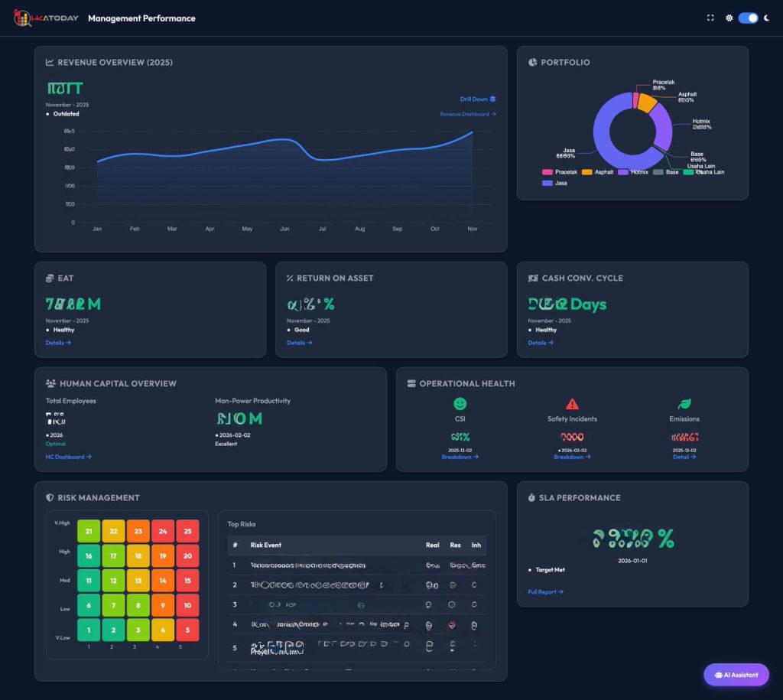Click the Risk Event column header

pos(266,545)
